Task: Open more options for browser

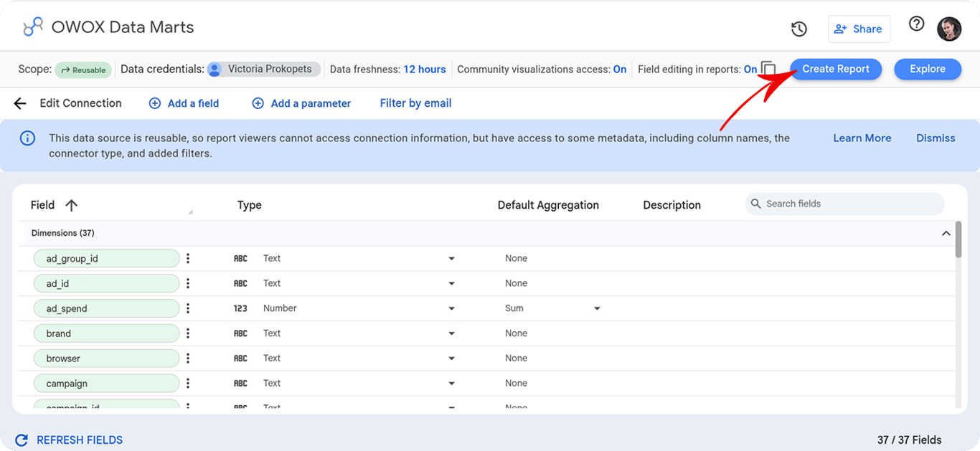Action: pyautogui.click(x=188, y=359)
